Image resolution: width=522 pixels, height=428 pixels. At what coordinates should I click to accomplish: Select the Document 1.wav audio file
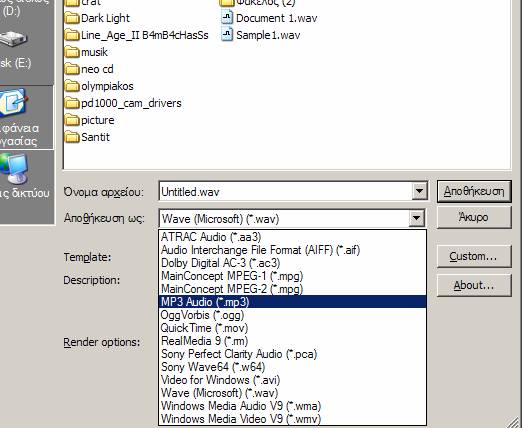tap(269, 18)
